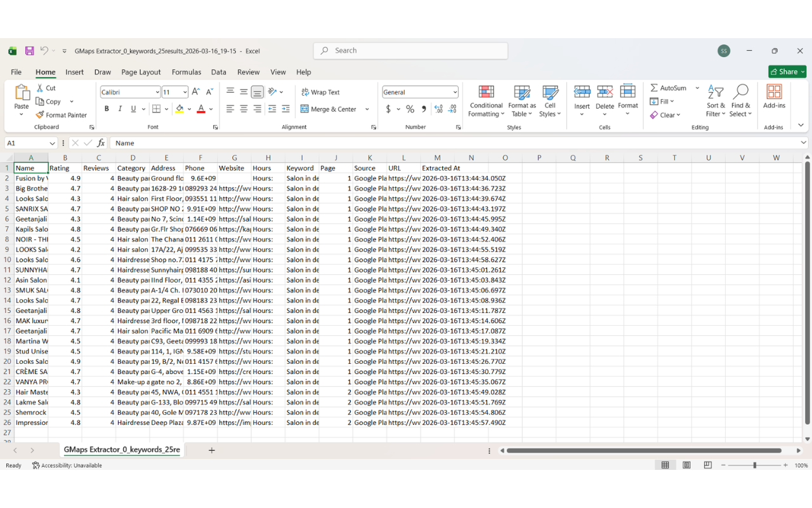Click the Increase Indent icon
The width and height of the screenshot is (812, 508).
coord(285,109)
